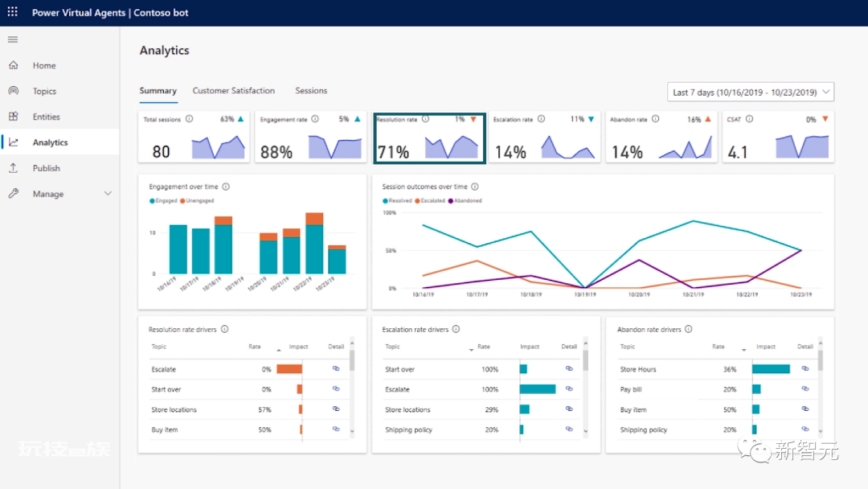The height and width of the screenshot is (489, 868).
Task: Toggle Escalated legend in session outcomes
Action: 430,200
